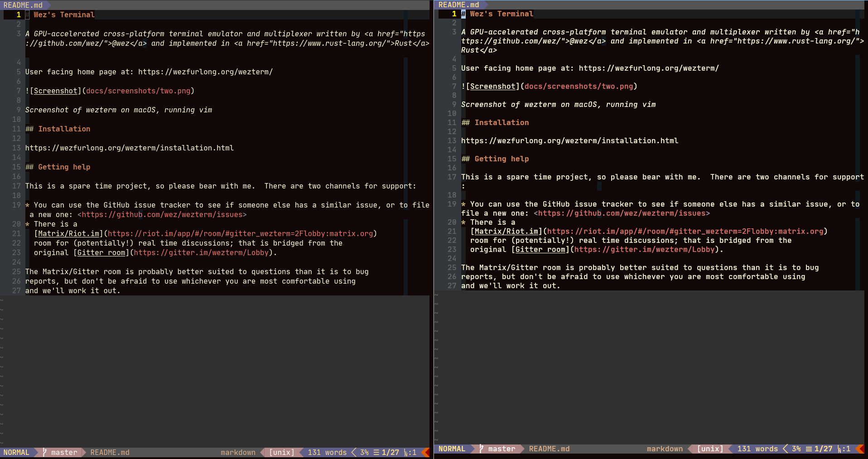
Task: Click the [Screenshot] link text in right pane
Action: 493,86
